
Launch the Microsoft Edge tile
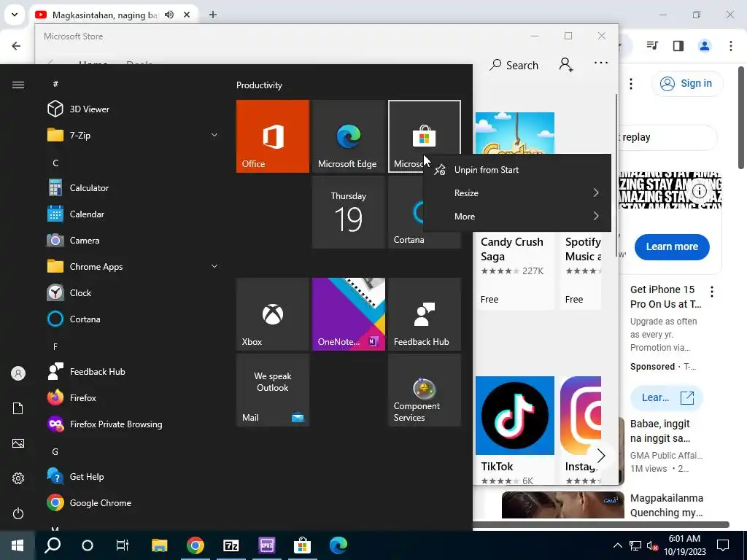point(348,136)
